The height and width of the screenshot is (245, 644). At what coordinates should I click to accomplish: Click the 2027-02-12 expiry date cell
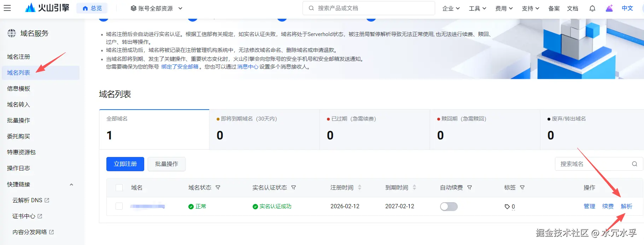coord(400,206)
